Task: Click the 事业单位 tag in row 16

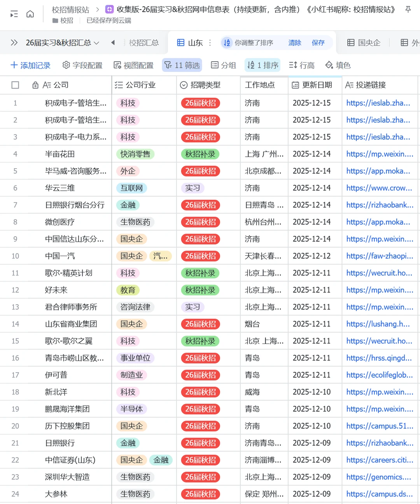Action: click(x=135, y=358)
